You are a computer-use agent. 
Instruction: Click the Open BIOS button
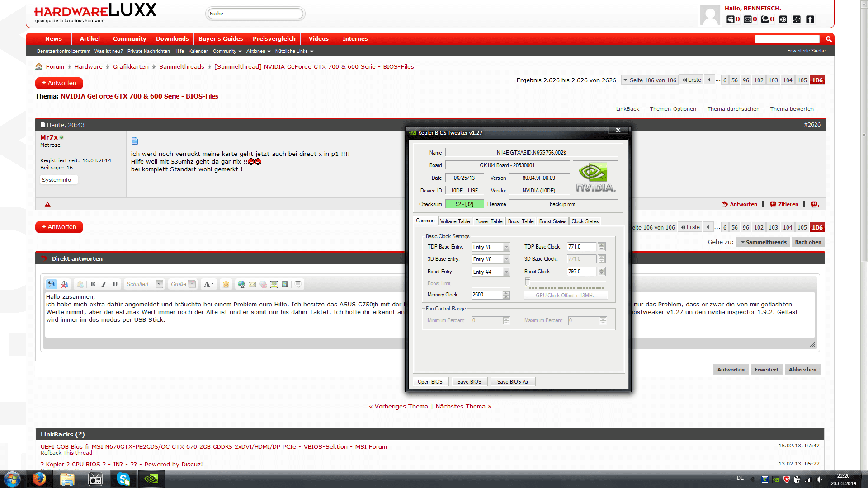tap(430, 382)
